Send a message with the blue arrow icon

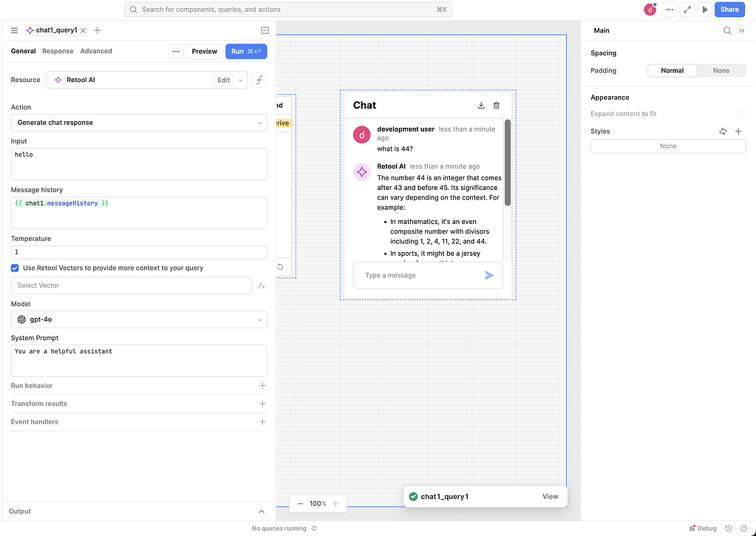[x=488, y=275]
